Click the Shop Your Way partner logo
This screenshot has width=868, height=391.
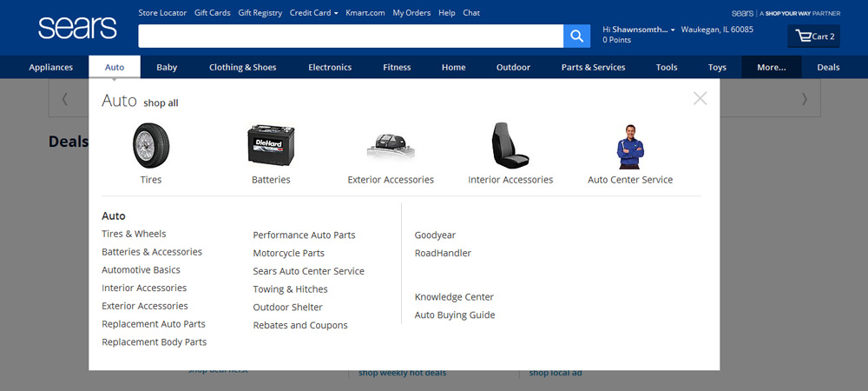pos(786,13)
